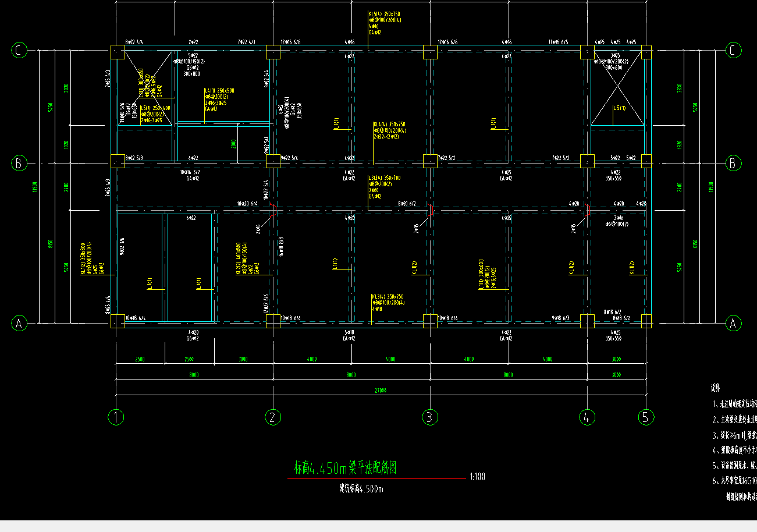Select the yellow column at axis 3 and C
757x532 pixels.
(x=430, y=52)
